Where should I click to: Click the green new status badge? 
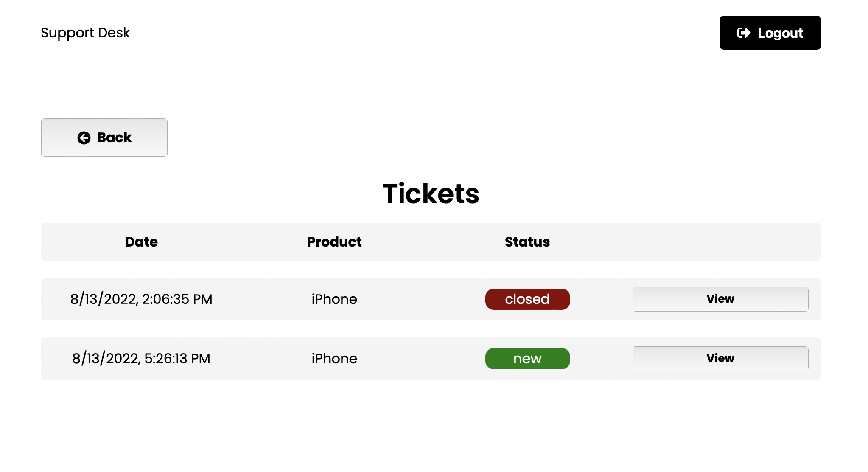click(527, 359)
